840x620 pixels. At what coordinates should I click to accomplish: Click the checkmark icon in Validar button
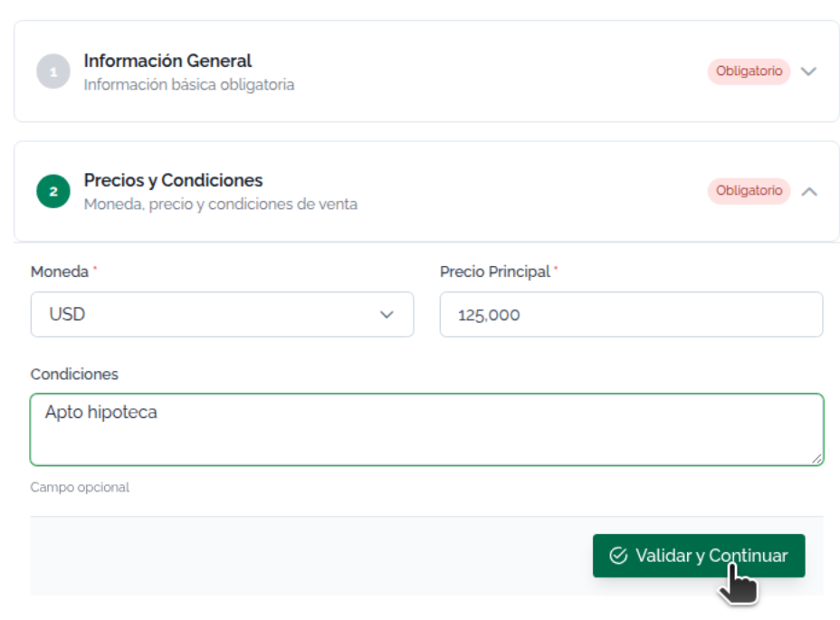618,556
